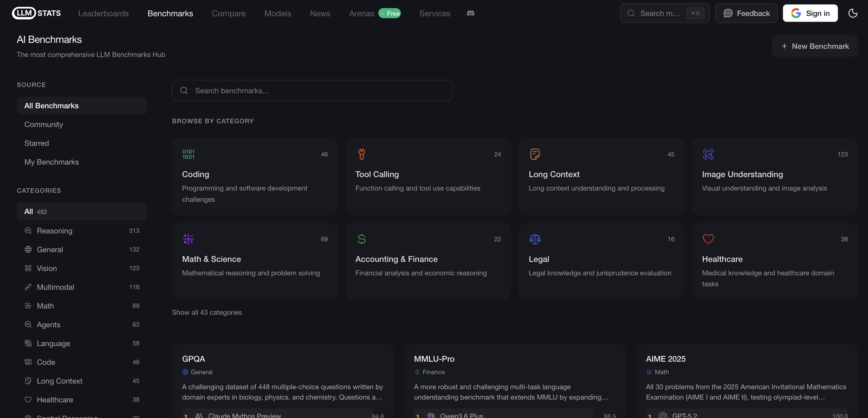The width and height of the screenshot is (868, 418).
Task: Focus the Search benchmarks input field
Action: click(x=312, y=90)
